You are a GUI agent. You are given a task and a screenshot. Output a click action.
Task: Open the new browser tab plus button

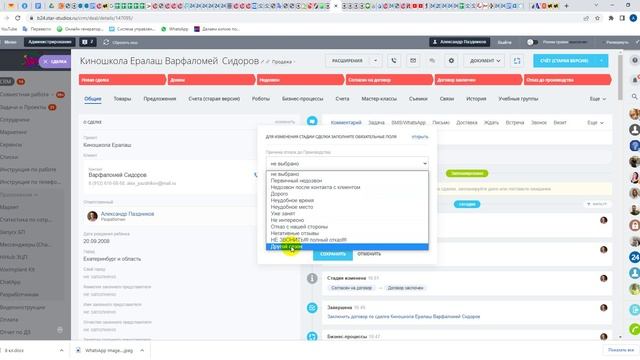coord(566,6)
